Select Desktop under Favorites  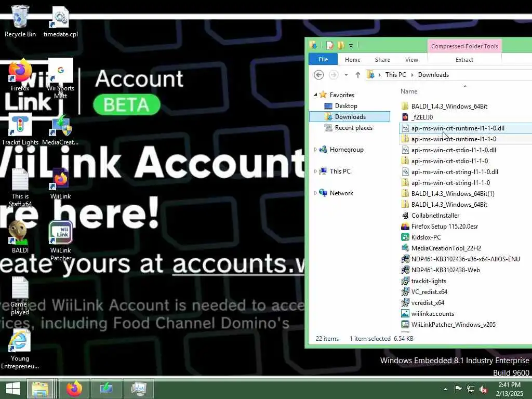point(345,106)
